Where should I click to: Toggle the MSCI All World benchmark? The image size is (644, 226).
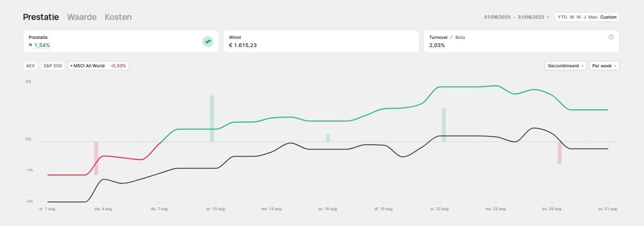click(98, 66)
